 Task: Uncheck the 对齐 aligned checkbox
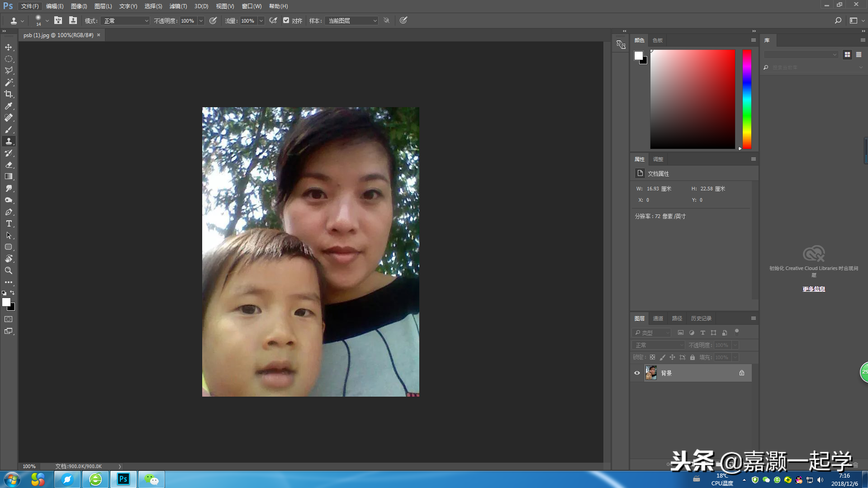coord(286,20)
